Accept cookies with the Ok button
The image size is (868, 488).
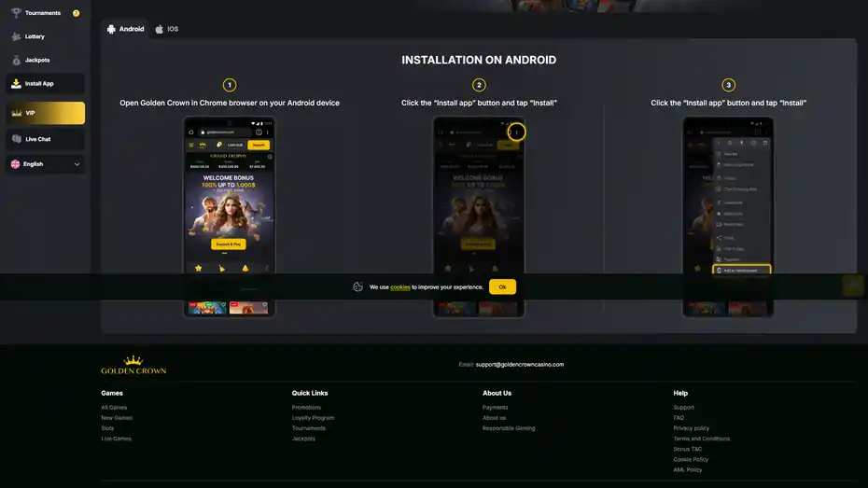pos(502,286)
